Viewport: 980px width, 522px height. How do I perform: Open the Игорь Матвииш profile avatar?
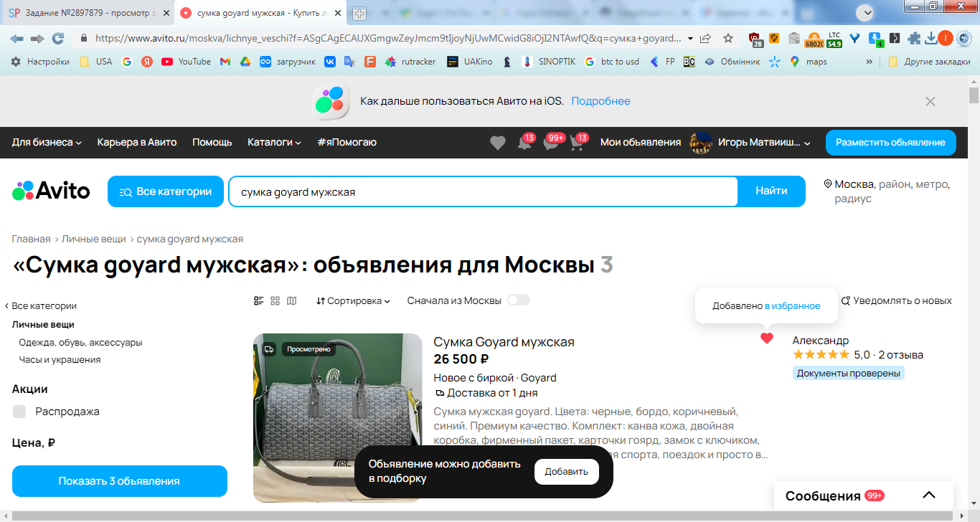(701, 143)
